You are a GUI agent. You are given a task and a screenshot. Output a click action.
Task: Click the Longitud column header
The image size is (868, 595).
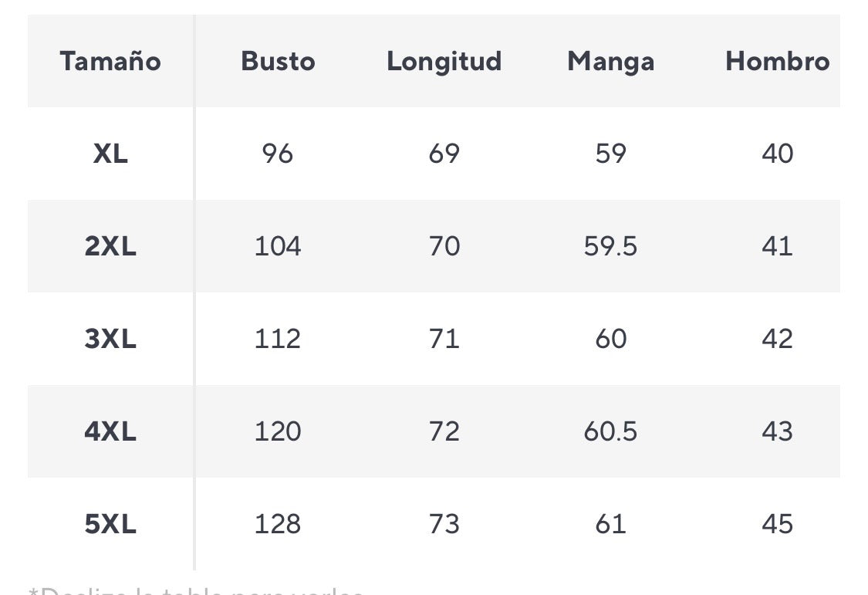click(444, 61)
